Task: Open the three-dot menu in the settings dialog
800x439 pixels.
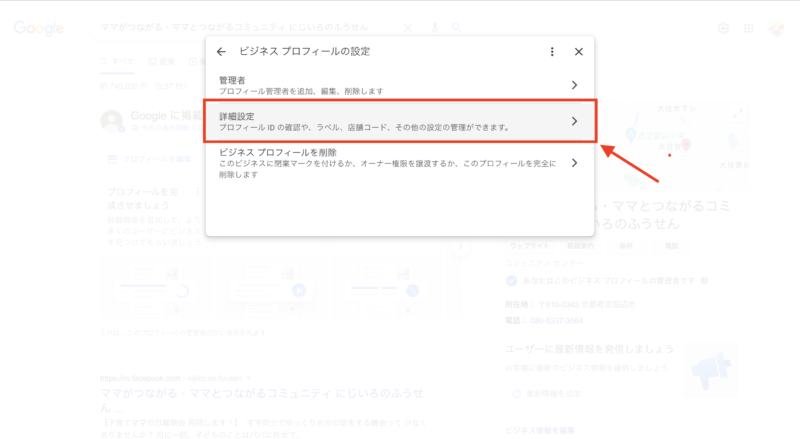Action: click(552, 52)
